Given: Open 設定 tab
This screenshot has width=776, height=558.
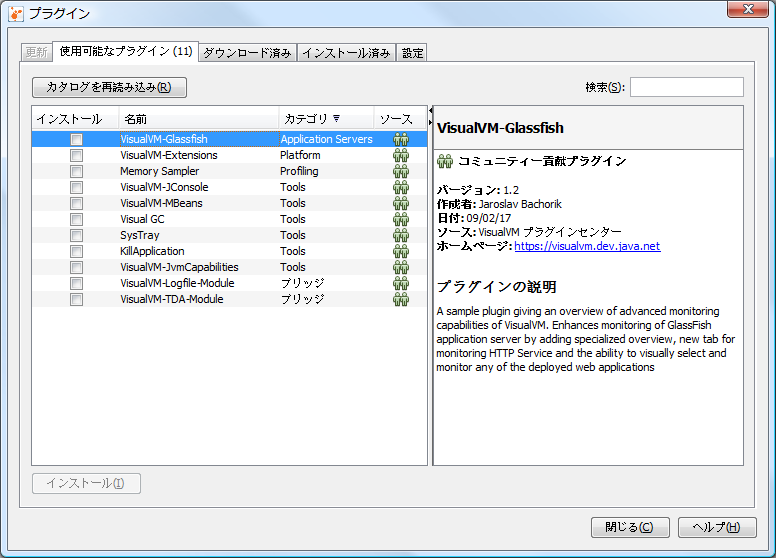Looking at the screenshot, I should (412, 52).
